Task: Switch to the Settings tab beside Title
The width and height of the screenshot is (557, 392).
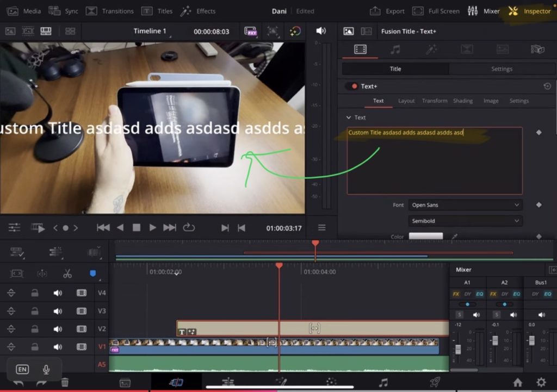Action: (502, 69)
